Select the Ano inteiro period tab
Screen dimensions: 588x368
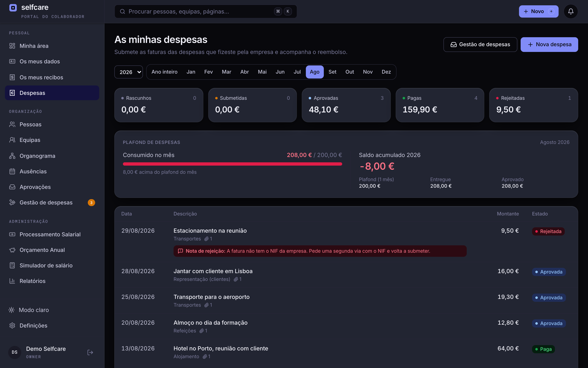[165, 72]
